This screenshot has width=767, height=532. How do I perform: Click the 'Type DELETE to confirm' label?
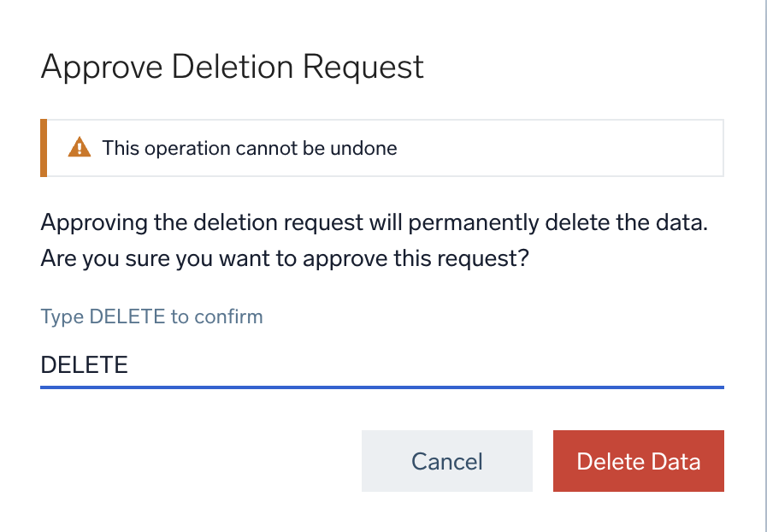tap(151, 316)
